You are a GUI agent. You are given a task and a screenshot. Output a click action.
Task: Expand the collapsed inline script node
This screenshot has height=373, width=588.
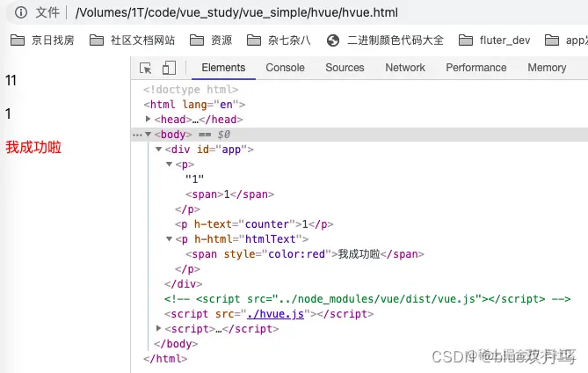158,328
